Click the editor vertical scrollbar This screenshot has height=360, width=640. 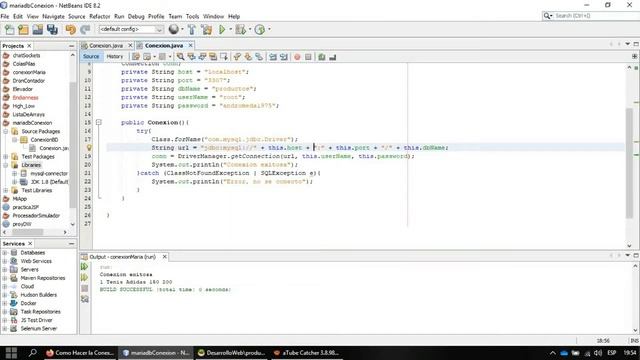point(629,162)
